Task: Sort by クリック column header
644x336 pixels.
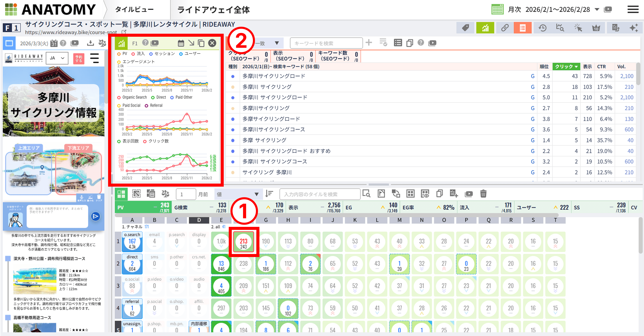Action: [566, 66]
